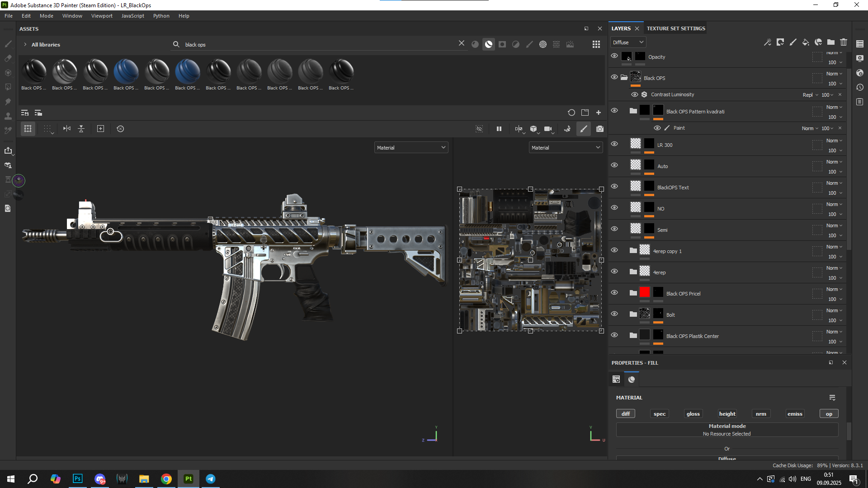Toggle visibility of BlackOPS Text layer
Screen dimensions: 868x488
point(614,186)
